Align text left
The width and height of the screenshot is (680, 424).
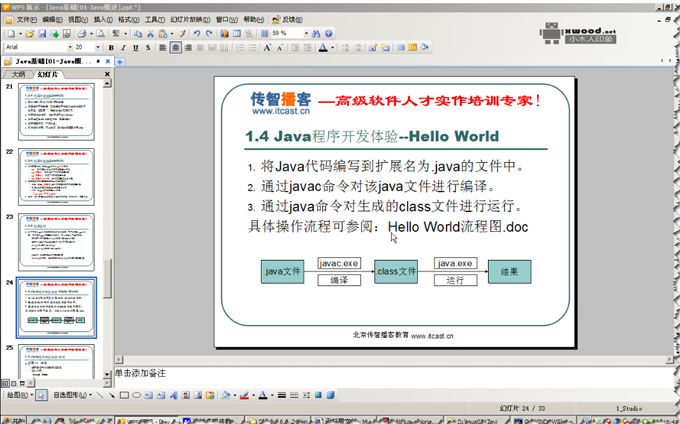coord(163,48)
